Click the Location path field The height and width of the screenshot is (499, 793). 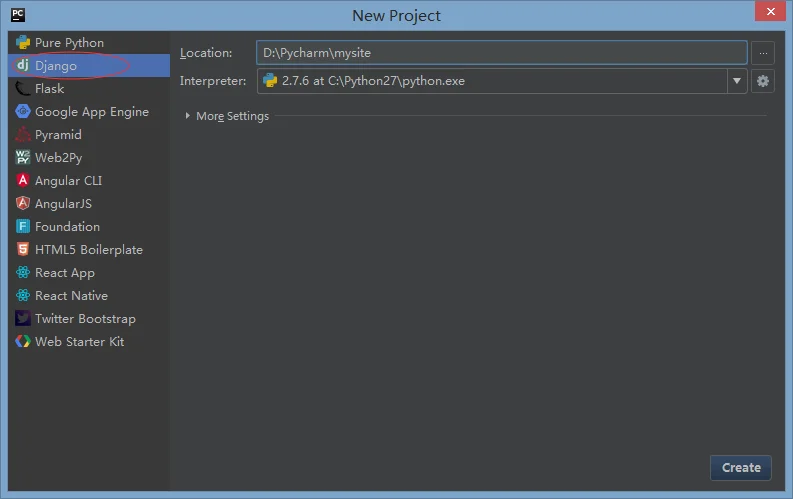501,53
